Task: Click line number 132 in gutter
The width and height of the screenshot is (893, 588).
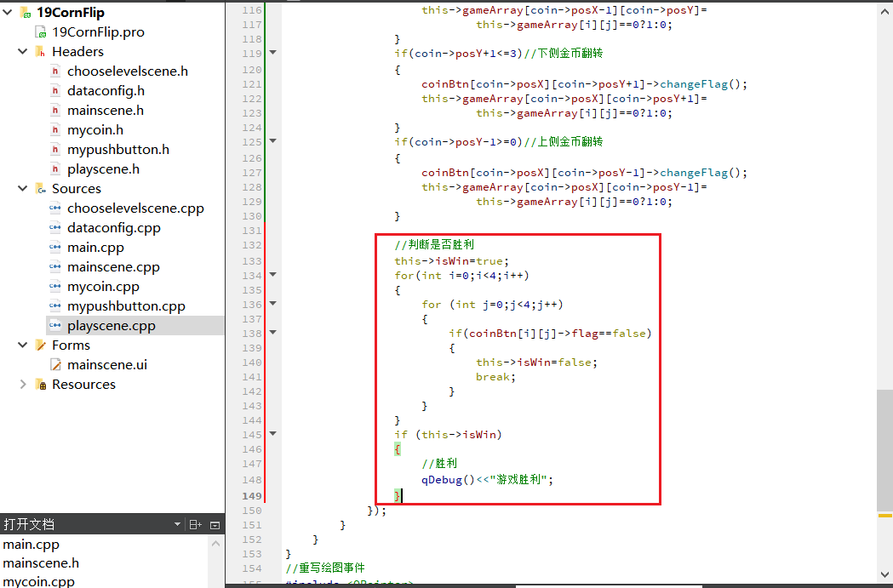Action: pyautogui.click(x=251, y=245)
